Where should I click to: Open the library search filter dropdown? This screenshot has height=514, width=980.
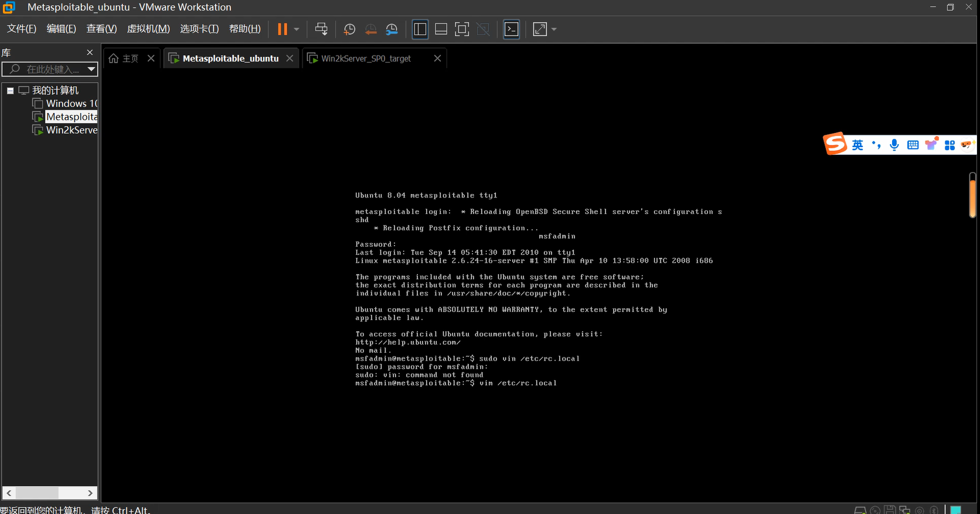pos(91,69)
